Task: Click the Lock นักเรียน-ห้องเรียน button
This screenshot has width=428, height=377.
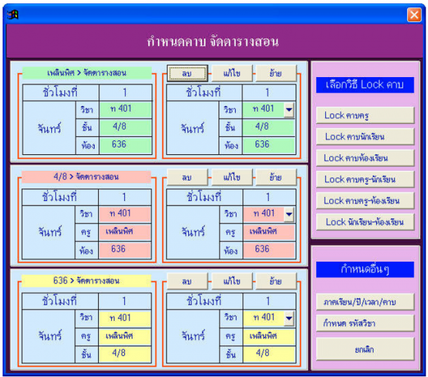Action: pos(365,222)
